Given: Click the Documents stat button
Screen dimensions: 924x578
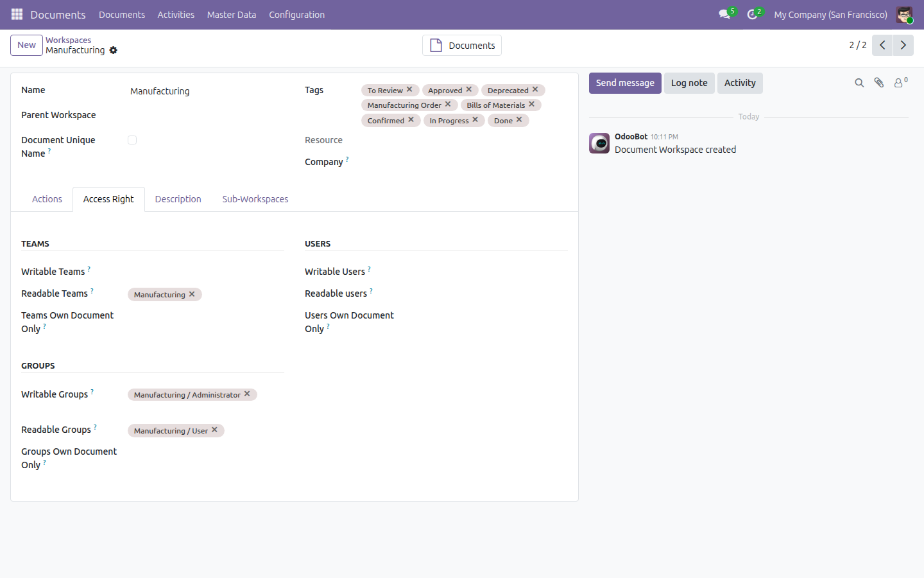Looking at the screenshot, I should pyautogui.click(x=462, y=46).
